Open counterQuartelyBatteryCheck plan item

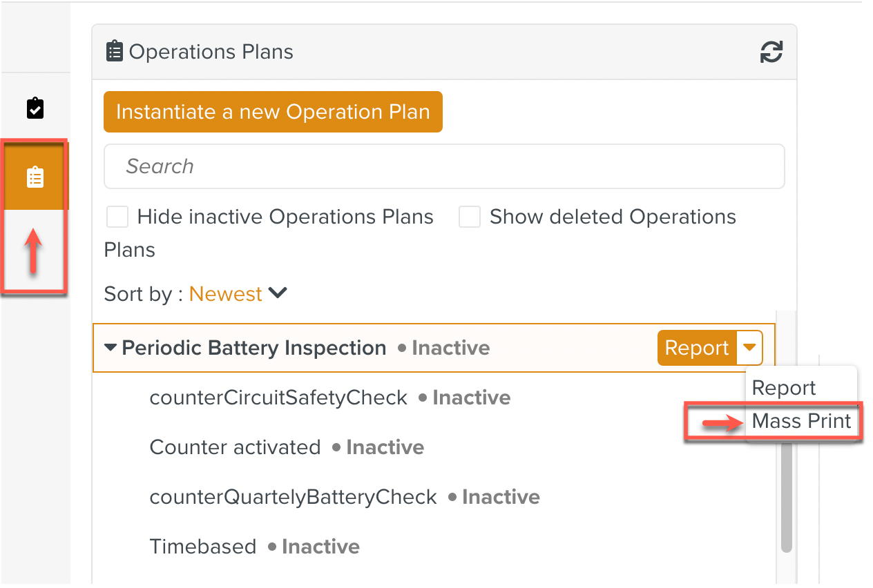click(x=293, y=497)
